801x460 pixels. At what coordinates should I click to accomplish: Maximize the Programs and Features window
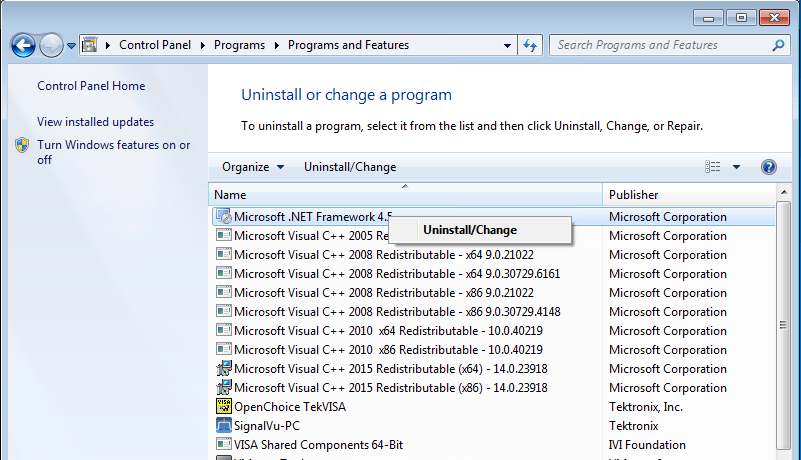(x=741, y=18)
